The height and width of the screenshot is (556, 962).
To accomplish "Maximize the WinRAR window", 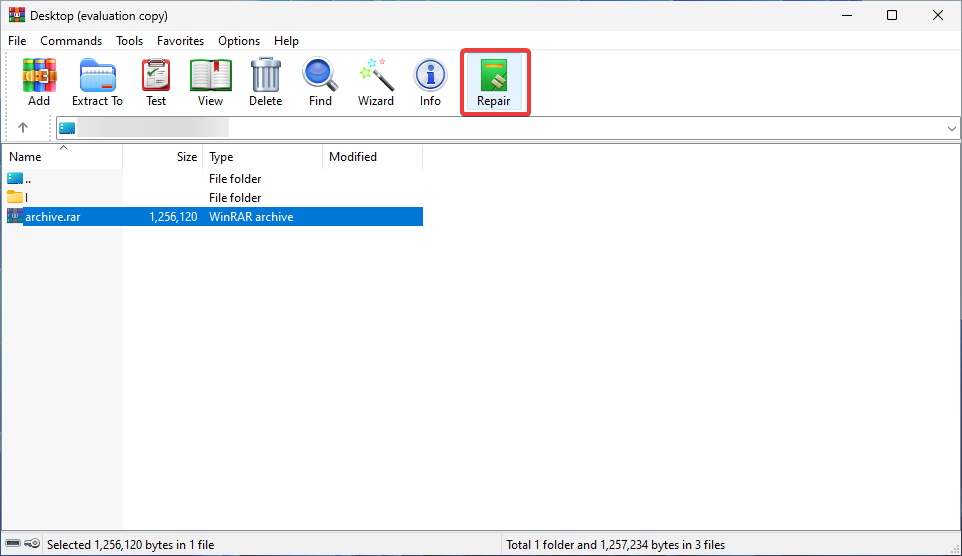I will 892,15.
